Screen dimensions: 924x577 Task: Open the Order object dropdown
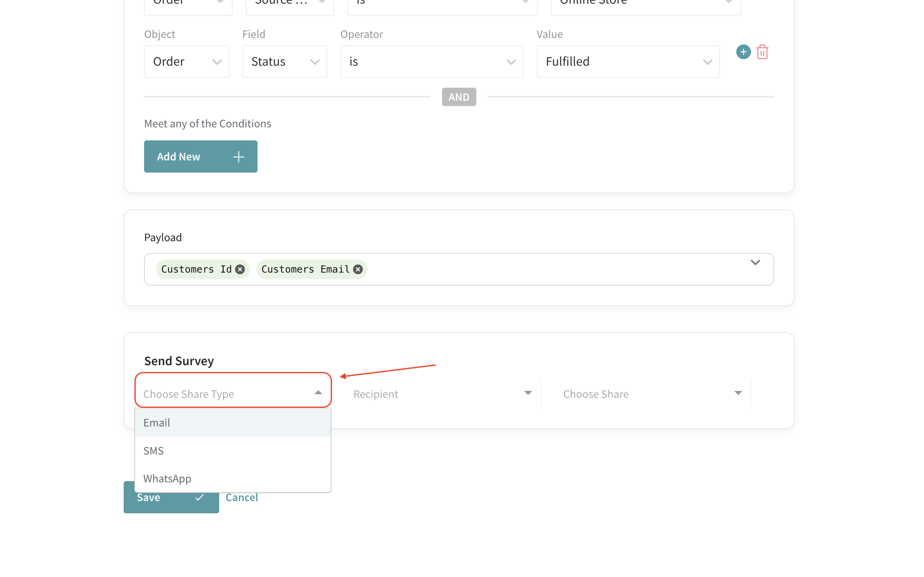pos(187,62)
